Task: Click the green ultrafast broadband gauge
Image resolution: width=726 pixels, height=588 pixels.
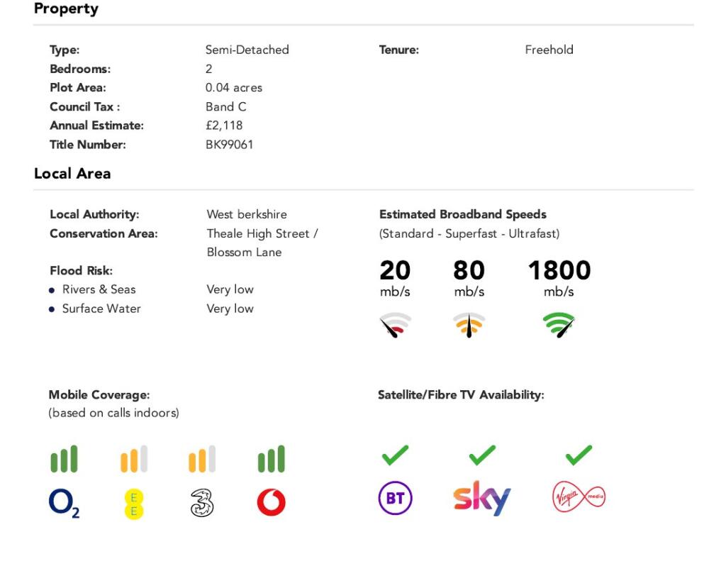Action: point(559,324)
